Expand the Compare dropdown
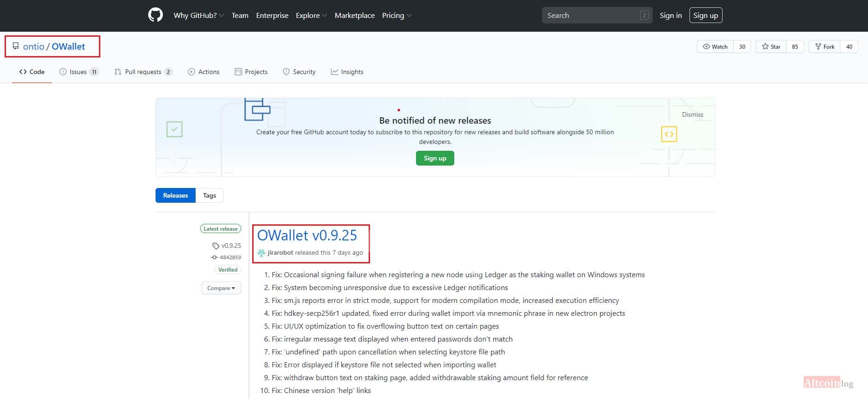868x399 pixels. coord(221,288)
